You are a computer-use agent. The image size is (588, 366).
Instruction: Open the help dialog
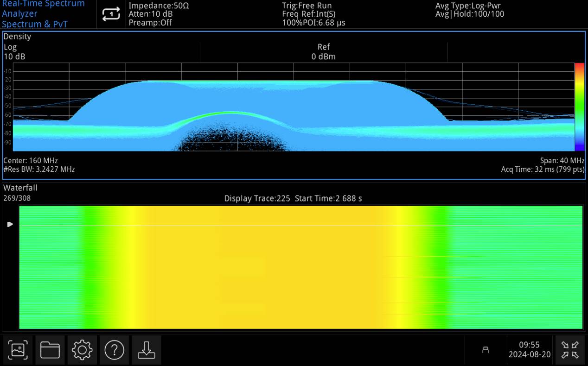click(x=114, y=350)
